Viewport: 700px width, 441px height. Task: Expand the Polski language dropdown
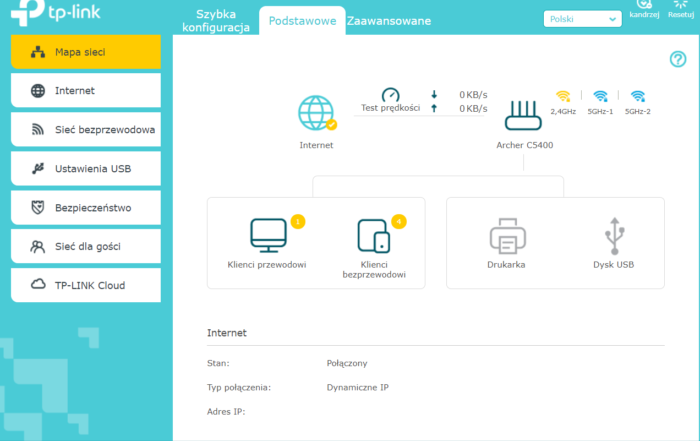click(x=583, y=19)
